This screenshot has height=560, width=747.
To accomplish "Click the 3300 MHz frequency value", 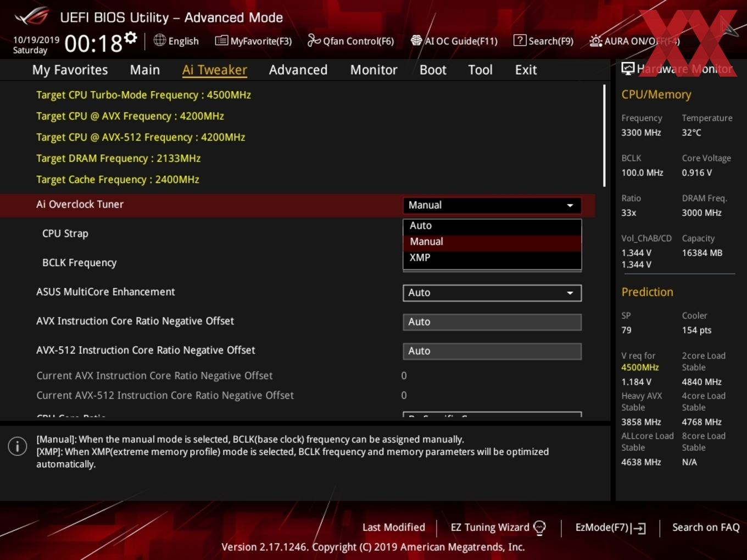I will (x=641, y=132).
